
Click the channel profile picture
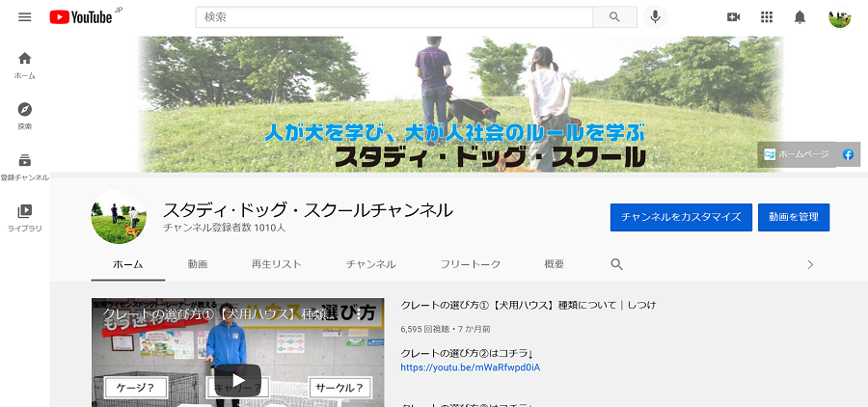119,216
